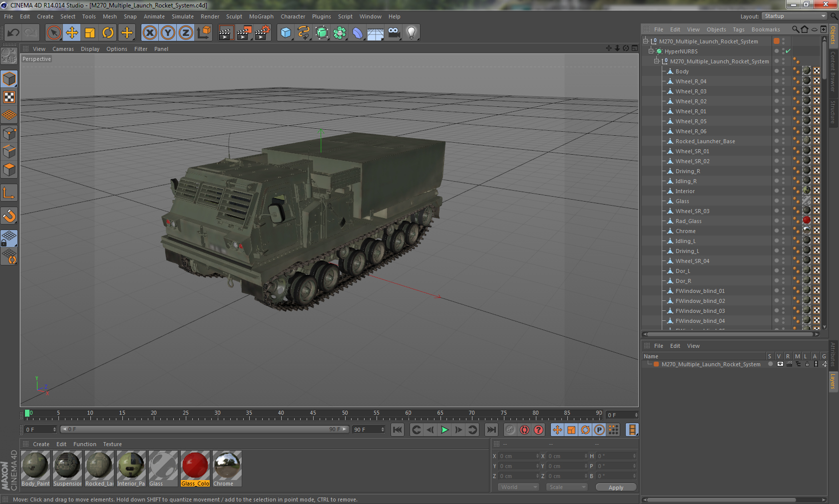Screen dimensions: 839x504
Task: Switch to Model mode in the left sidebar
Action: [9, 79]
